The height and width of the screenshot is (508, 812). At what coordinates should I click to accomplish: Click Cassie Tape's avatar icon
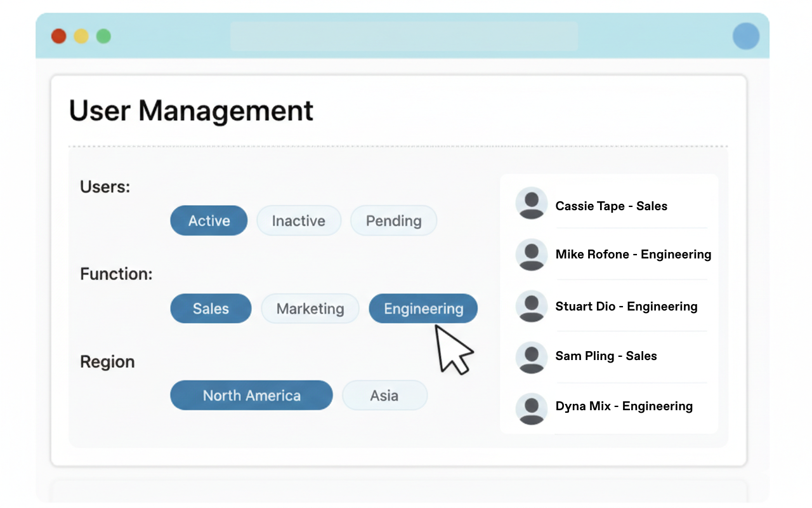pos(532,203)
